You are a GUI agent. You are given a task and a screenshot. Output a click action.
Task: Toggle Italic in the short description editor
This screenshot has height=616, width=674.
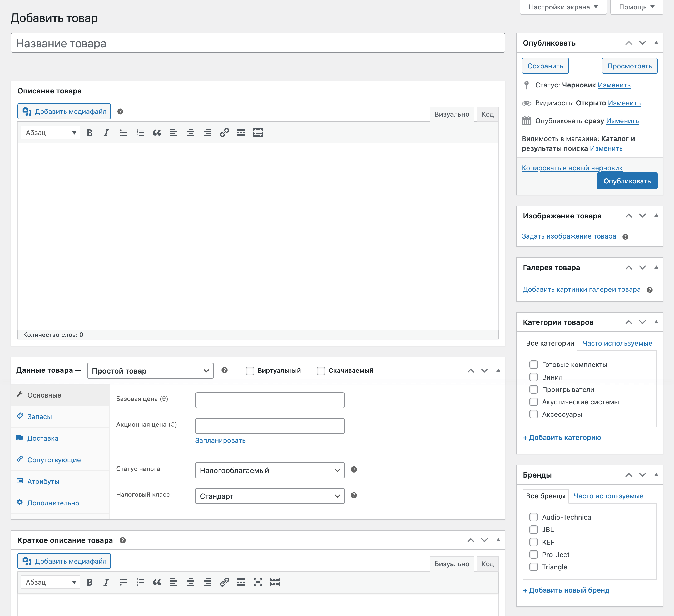(106, 582)
